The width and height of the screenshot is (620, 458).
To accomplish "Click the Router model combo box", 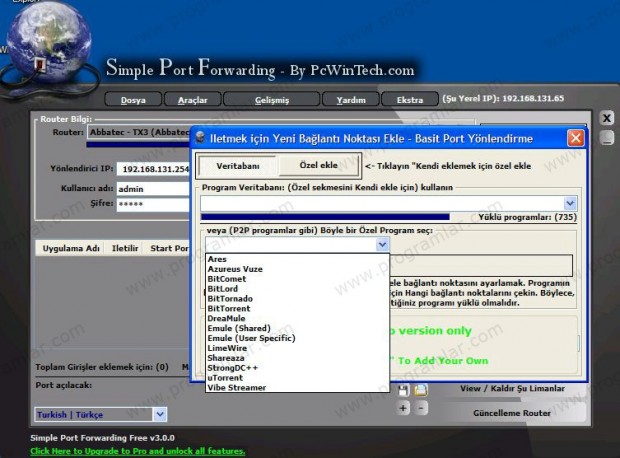I will point(139,132).
